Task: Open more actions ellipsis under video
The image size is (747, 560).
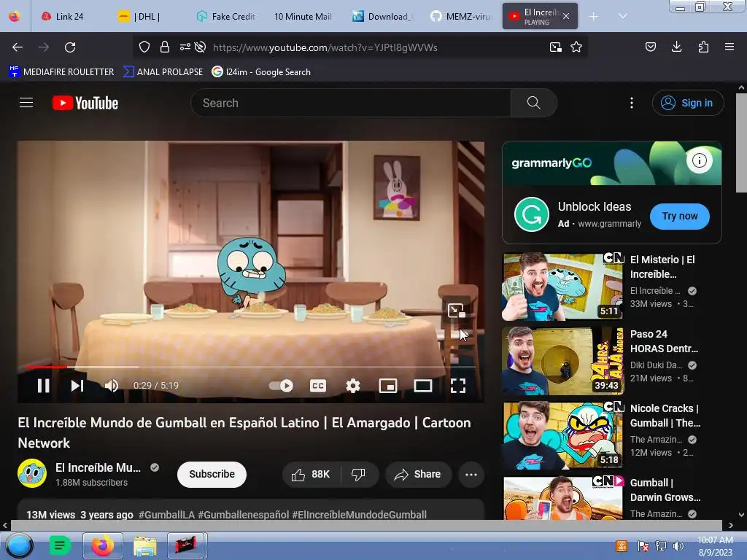Action: [471, 474]
